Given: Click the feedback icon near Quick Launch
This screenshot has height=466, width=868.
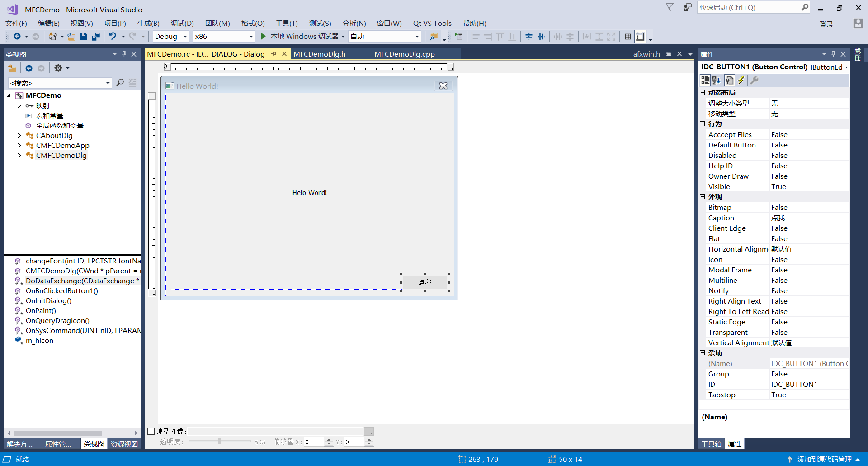Looking at the screenshot, I should 687,7.
